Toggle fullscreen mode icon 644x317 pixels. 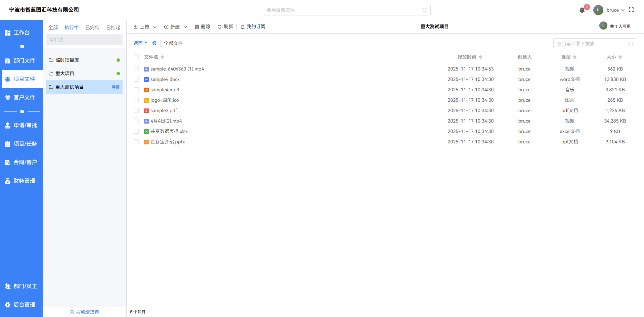click(631, 10)
